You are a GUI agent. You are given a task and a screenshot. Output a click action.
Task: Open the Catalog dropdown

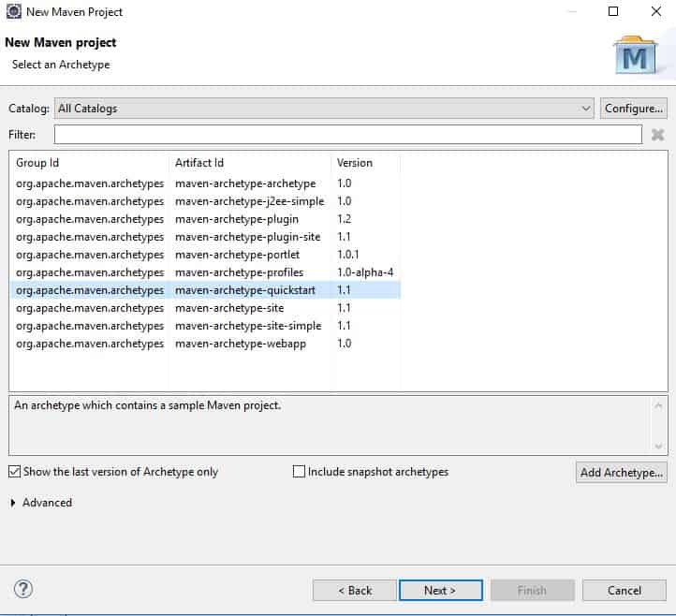(324, 109)
